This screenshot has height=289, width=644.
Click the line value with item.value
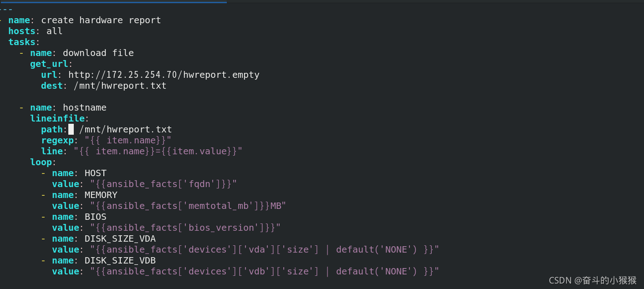pos(158,151)
